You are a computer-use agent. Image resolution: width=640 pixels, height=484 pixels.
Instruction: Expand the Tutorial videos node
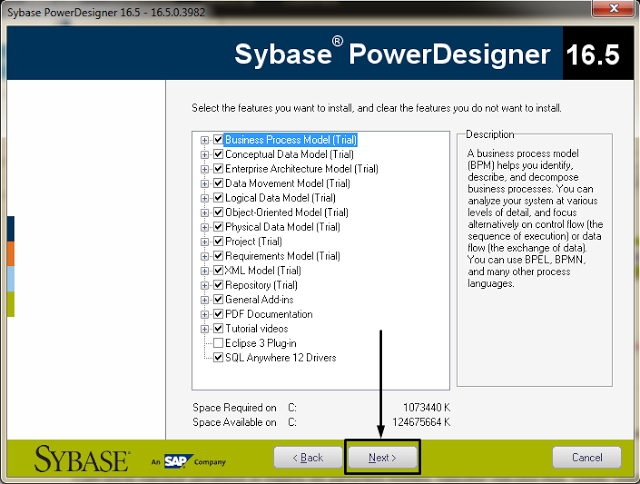click(x=204, y=329)
